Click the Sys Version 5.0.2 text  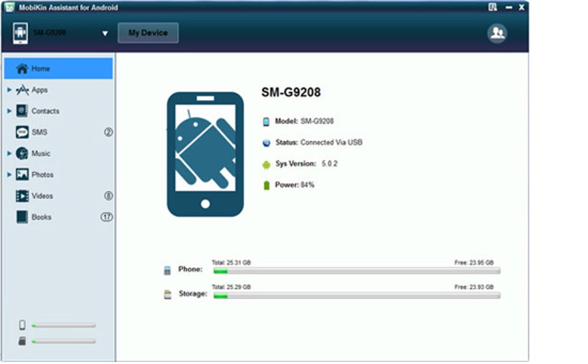point(306,164)
